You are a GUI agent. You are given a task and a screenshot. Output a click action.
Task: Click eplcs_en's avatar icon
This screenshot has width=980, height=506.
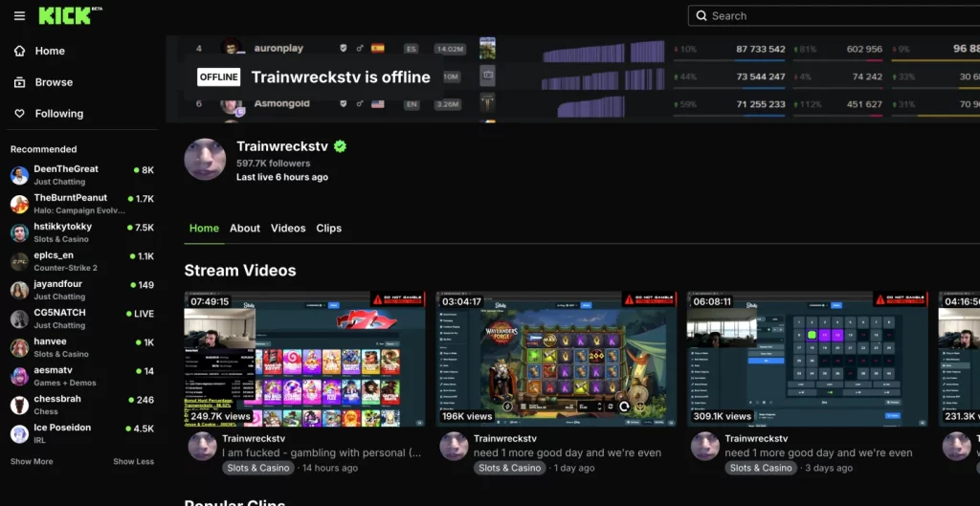point(19,262)
